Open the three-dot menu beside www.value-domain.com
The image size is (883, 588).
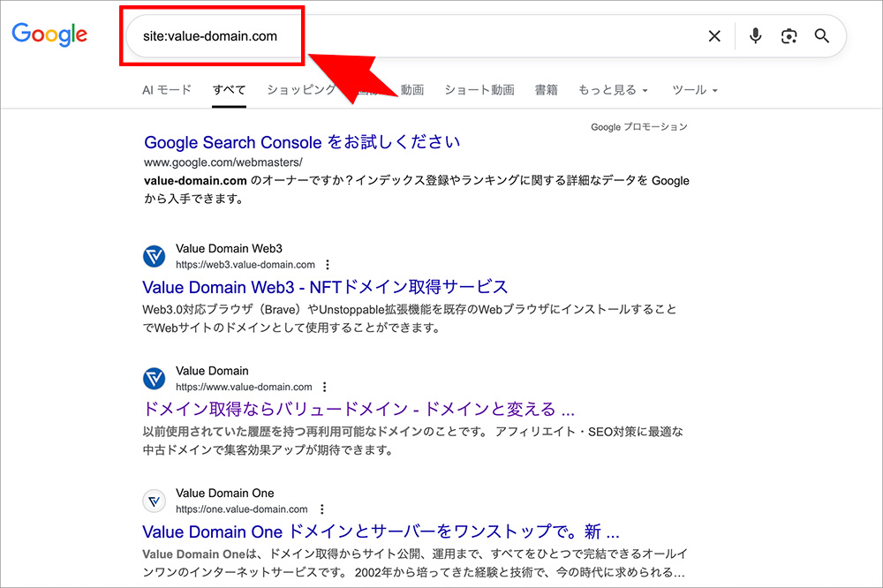pyautogui.click(x=324, y=386)
